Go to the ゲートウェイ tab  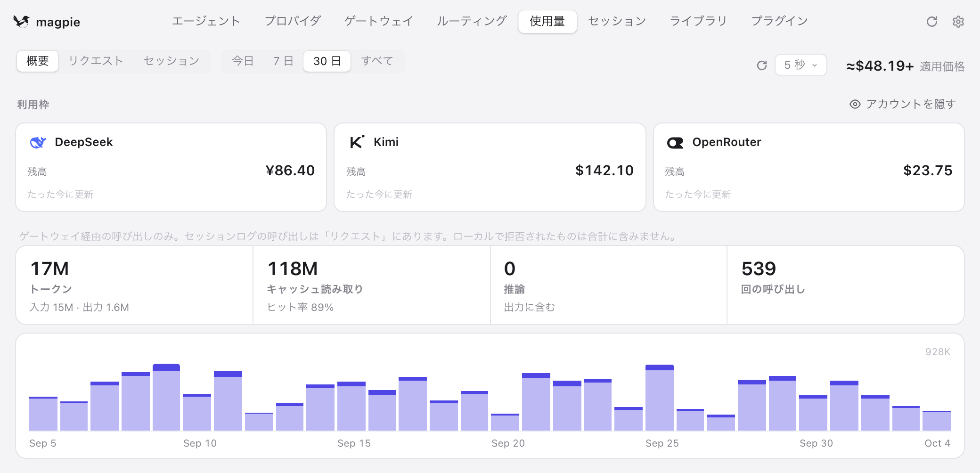pyautogui.click(x=379, y=21)
